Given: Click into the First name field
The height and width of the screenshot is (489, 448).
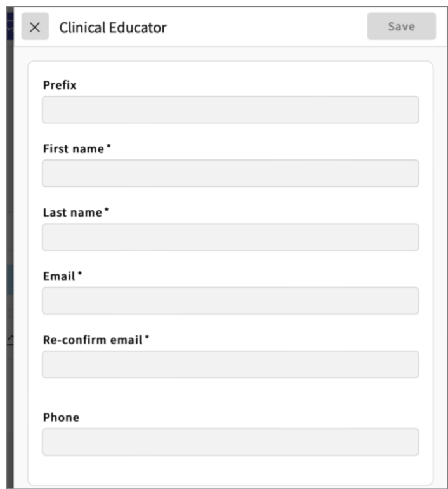Looking at the screenshot, I should pos(230,173).
